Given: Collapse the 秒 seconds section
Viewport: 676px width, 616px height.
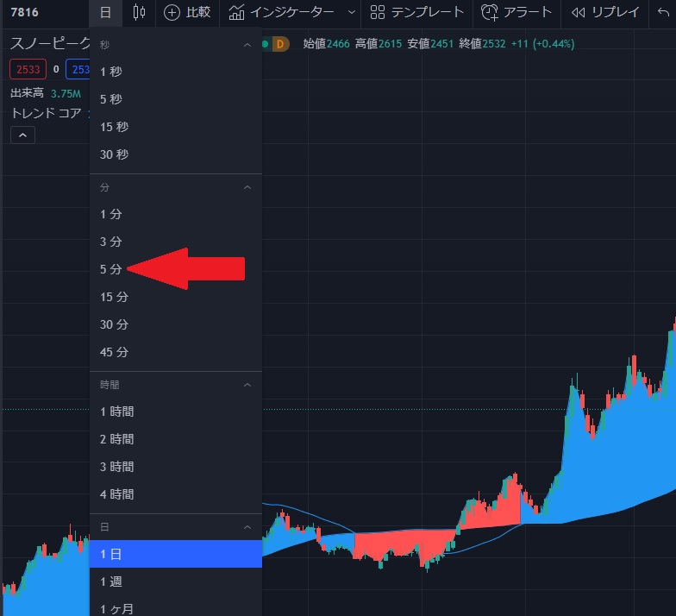Looking at the screenshot, I should 247,45.
